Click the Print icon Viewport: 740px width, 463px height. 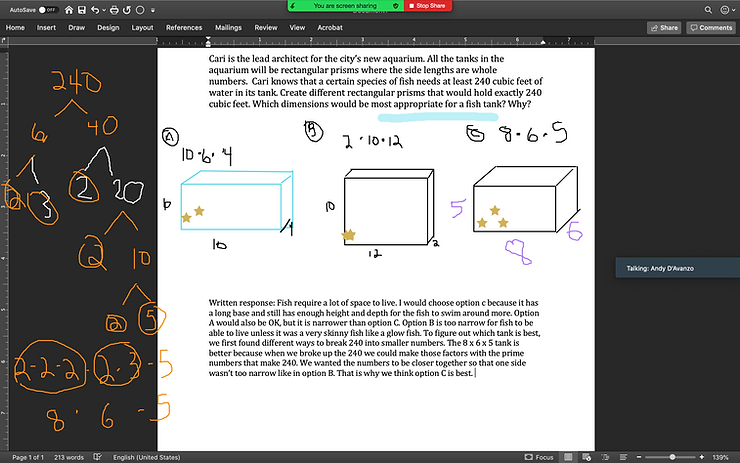(x=115, y=10)
